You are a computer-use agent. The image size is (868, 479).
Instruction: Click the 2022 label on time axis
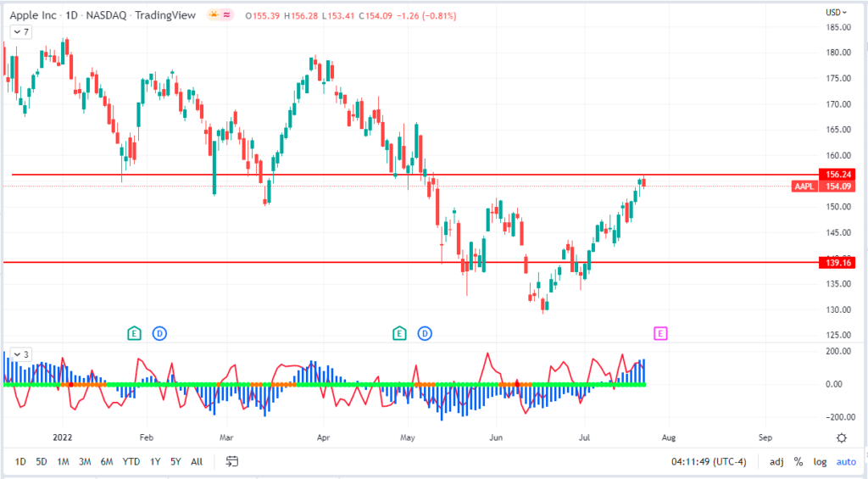coord(63,437)
